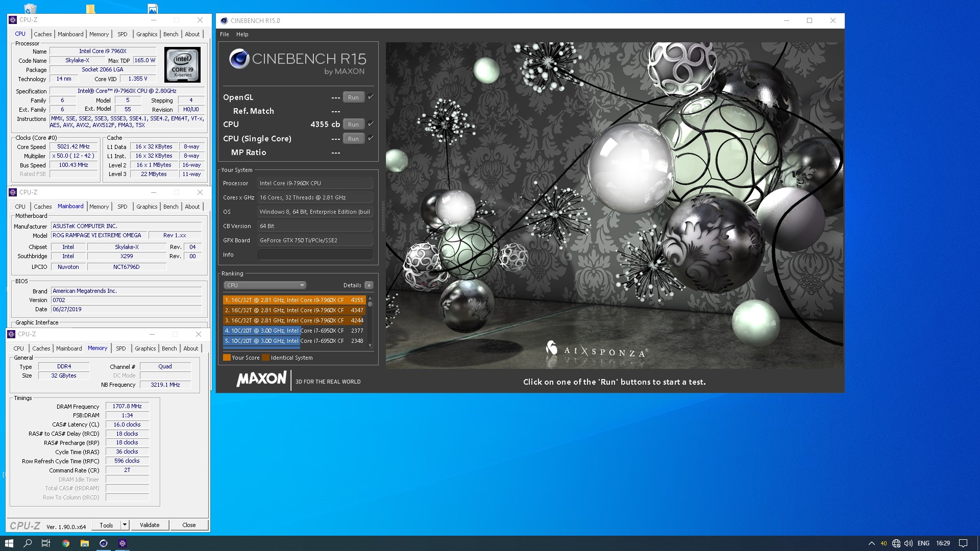
Task: Show ranking Details arrow button
Action: pos(369,285)
